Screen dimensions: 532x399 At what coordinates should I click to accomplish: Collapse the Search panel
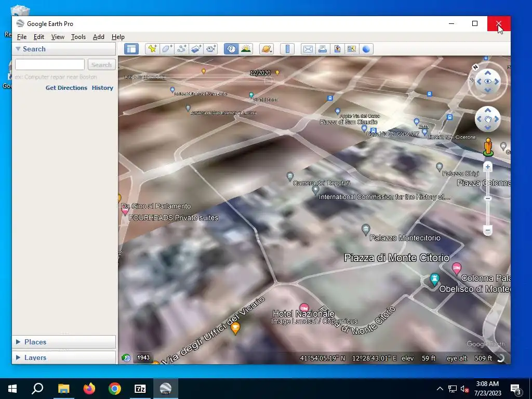18,49
